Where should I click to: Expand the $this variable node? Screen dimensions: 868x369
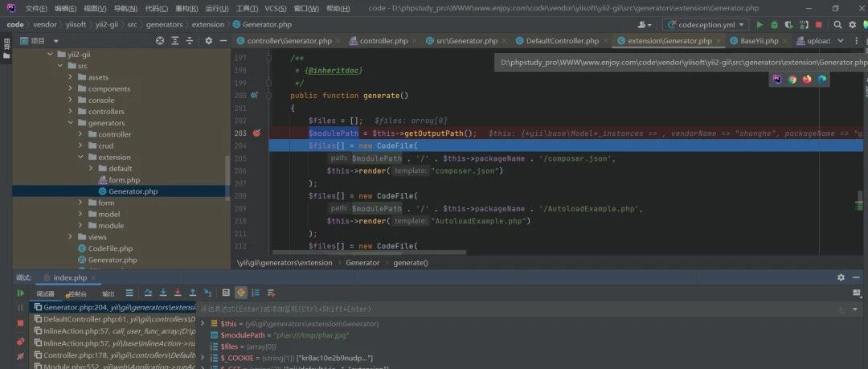202,323
